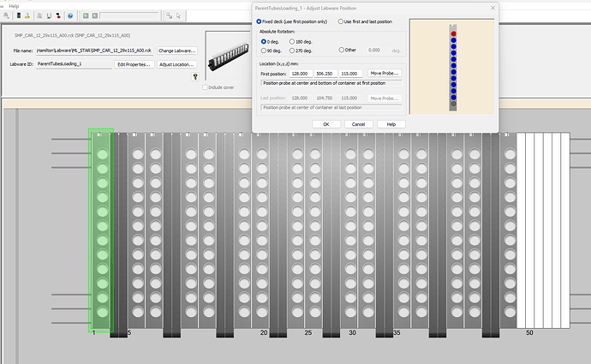This screenshot has height=364, width=591.
Task: Toggle the Include cover checkbox
Action: point(205,87)
